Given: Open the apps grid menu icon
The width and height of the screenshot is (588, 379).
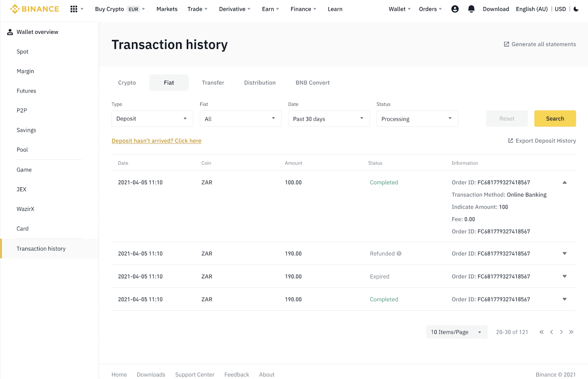Looking at the screenshot, I should point(74,9).
